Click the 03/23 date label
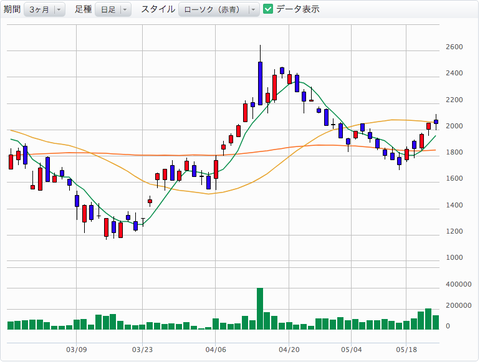The height and width of the screenshot is (362, 480). click(x=142, y=350)
